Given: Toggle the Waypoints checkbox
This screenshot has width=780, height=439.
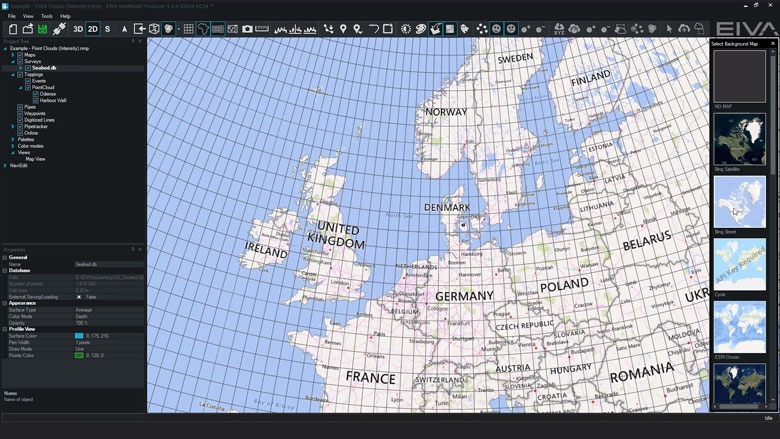Looking at the screenshot, I should 20,113.
